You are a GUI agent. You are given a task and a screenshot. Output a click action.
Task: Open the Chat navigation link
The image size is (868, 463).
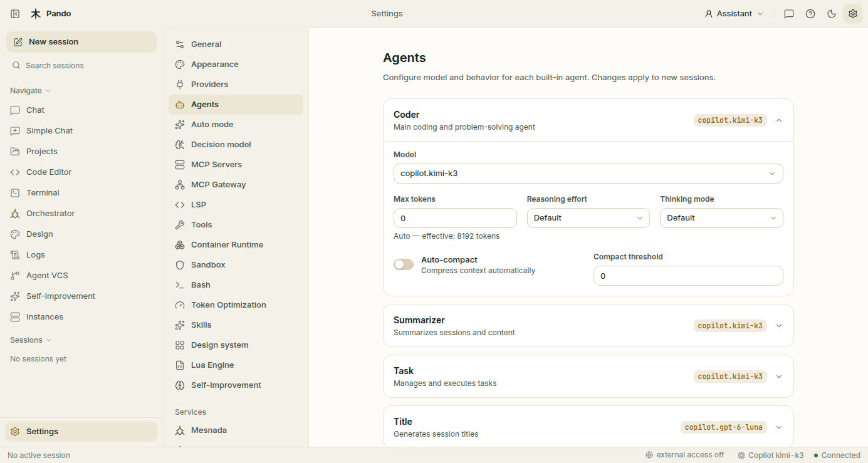pyautogui.click(x=81, y=110)
